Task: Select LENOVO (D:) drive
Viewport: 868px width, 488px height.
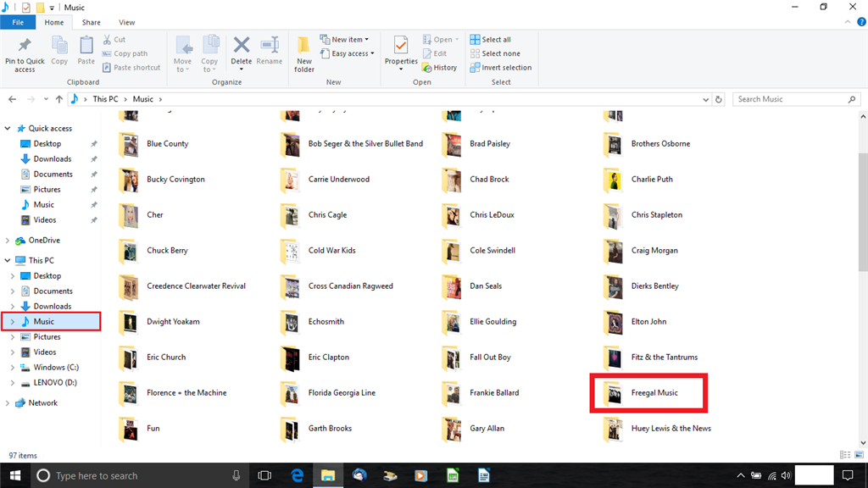Action: click(x=55, y=382)
